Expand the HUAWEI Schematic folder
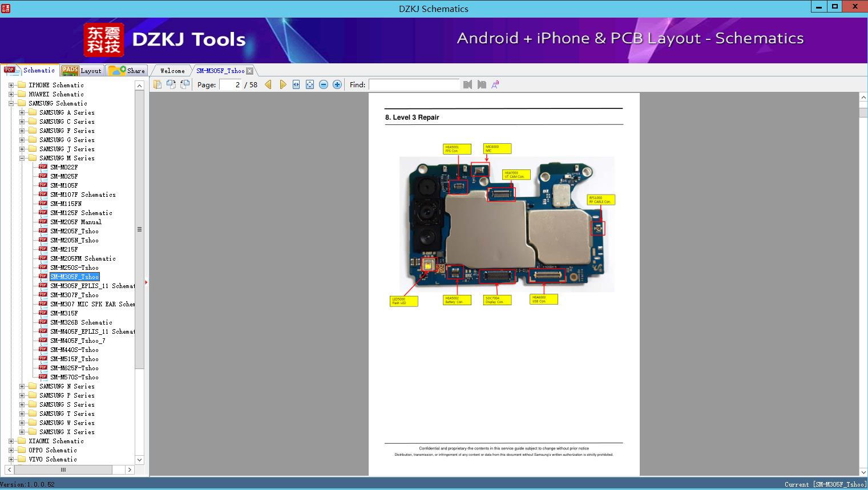This screenshot has width=868, height=490. coord(11,94)
